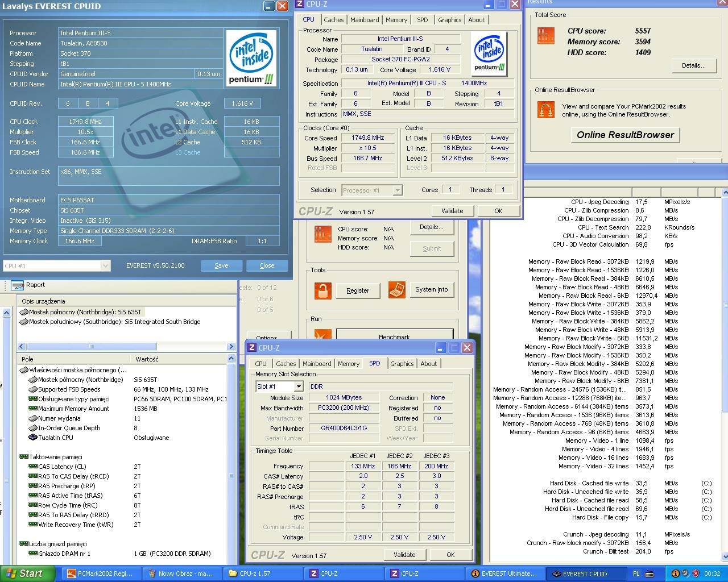Screen dimensions: 728x582
Task: Click the security shield tray icon
Action: tap(696, 574)
